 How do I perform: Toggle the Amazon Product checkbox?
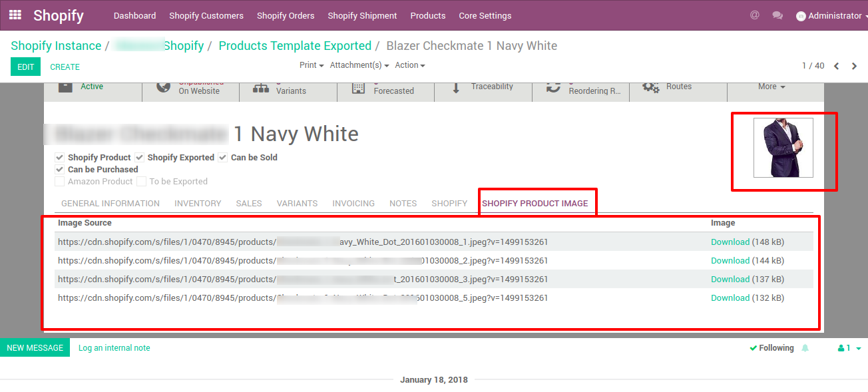pyautogui.click(x=60, y=182)
